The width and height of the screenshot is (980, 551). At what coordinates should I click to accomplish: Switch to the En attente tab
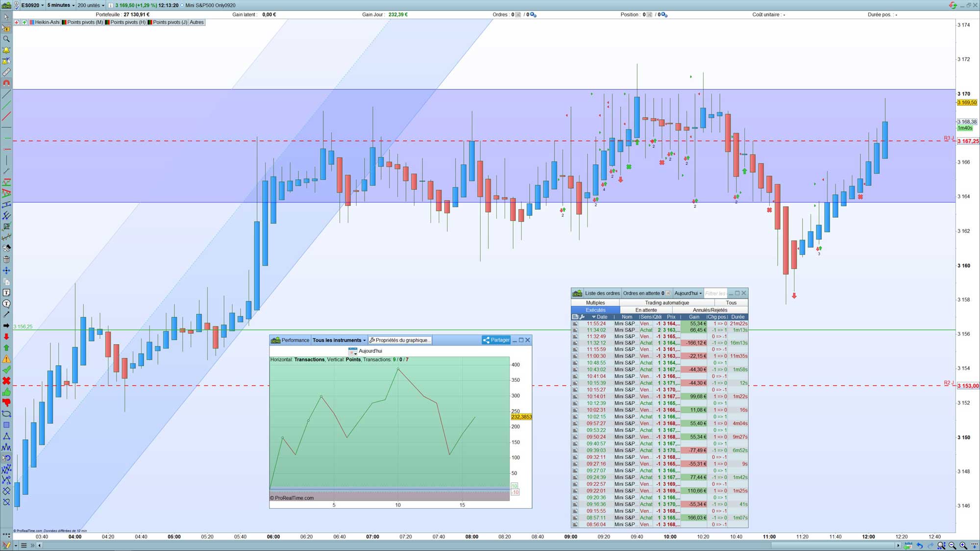click(x=646, y=310)
